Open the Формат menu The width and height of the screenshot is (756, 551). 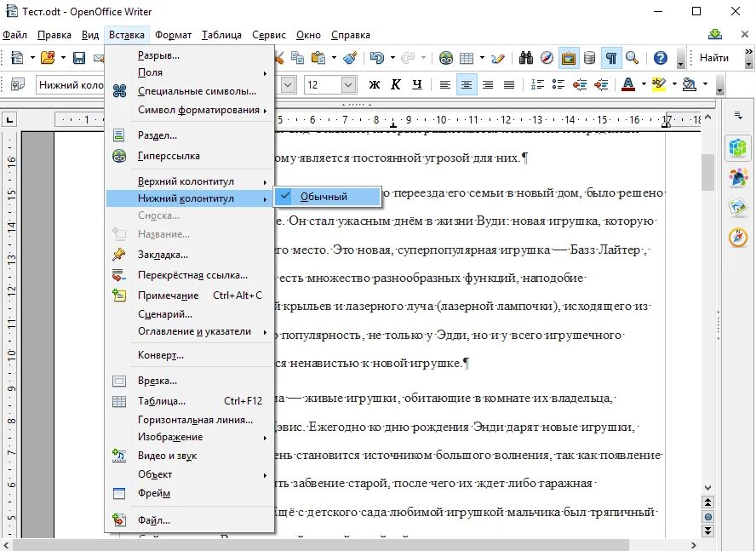(x=173, y=35)
